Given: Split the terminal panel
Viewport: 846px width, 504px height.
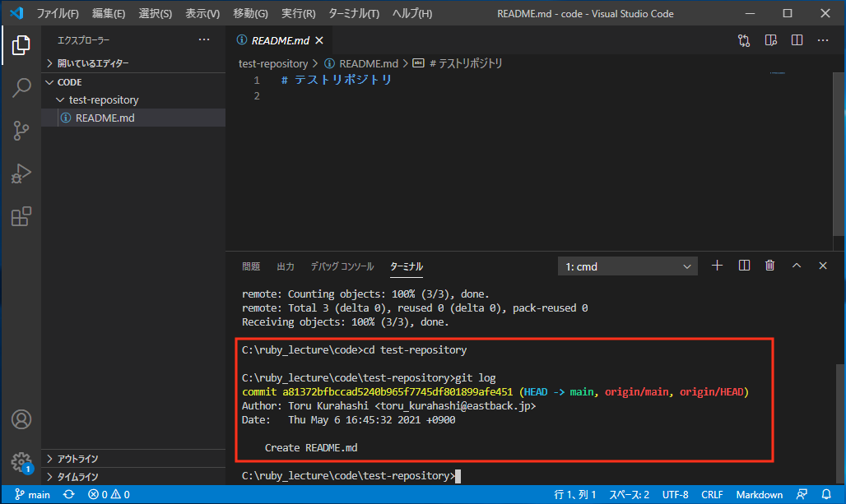Looking at the screenshot, I should pos(744,266).
